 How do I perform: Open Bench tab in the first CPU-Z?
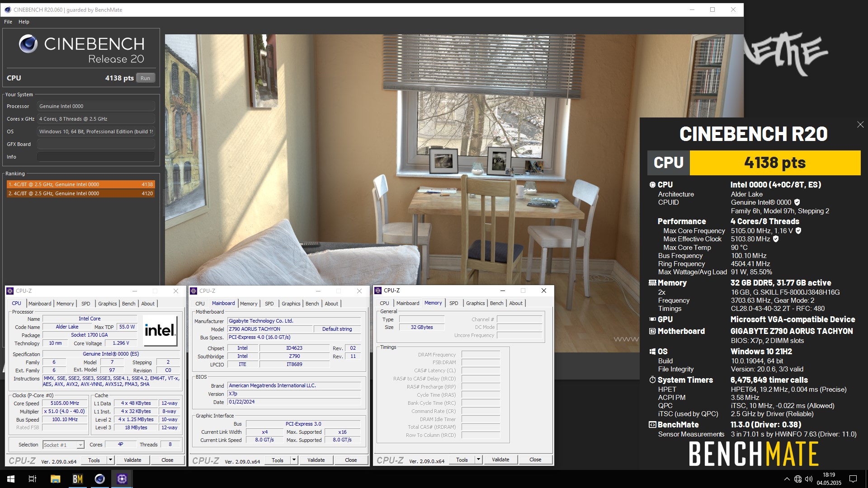coord(129,304)
